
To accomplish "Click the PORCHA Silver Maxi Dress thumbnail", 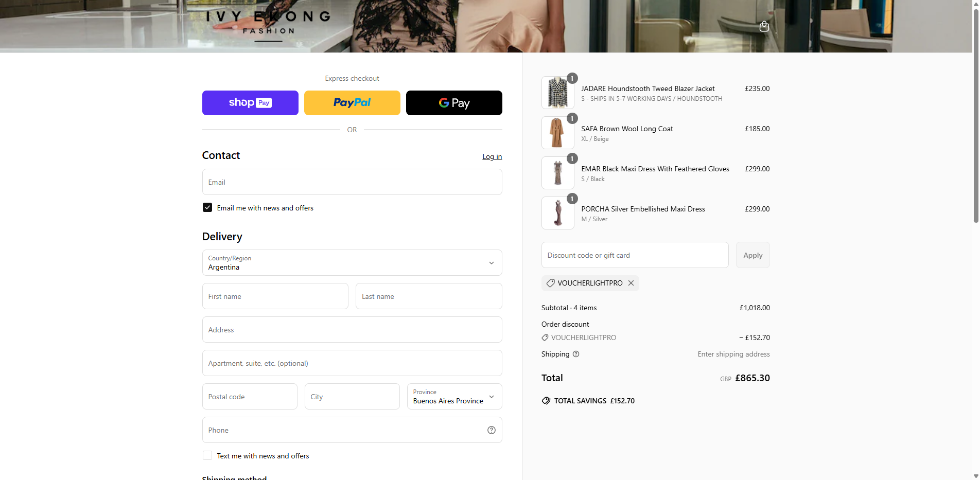I will point(558,213).
